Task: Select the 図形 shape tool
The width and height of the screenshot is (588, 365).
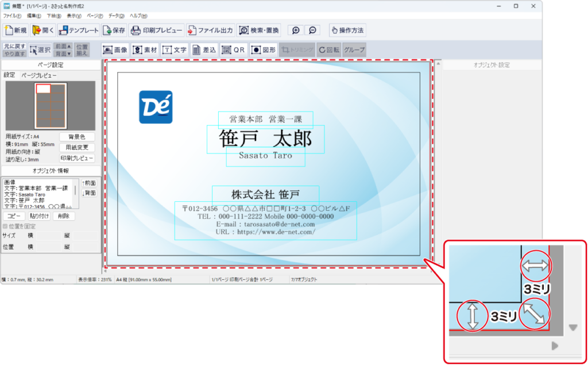Action: coord(263,50)
